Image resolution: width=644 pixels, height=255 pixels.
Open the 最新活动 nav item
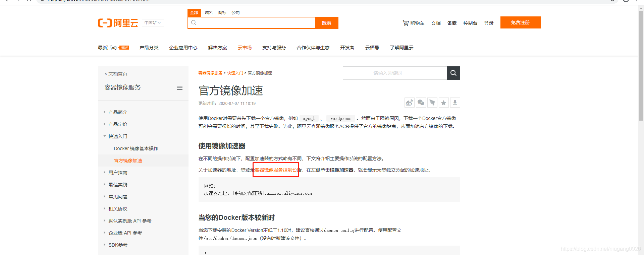(107, 48)
